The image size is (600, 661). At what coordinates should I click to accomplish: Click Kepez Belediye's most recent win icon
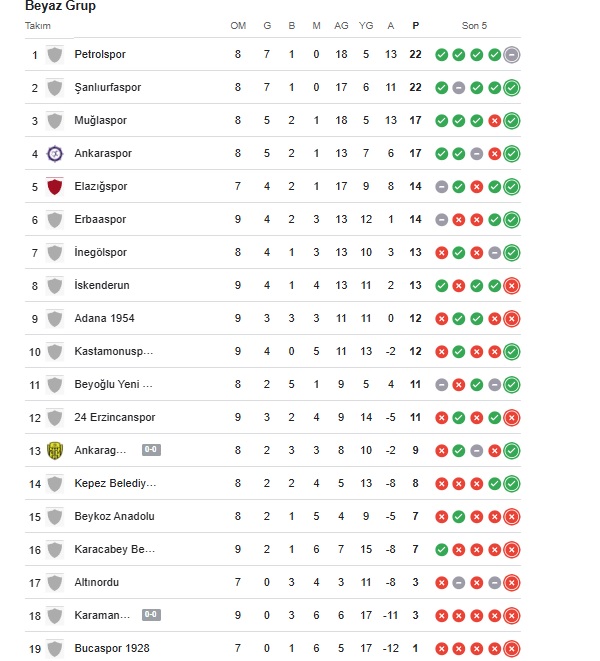(x=512, y=483)
